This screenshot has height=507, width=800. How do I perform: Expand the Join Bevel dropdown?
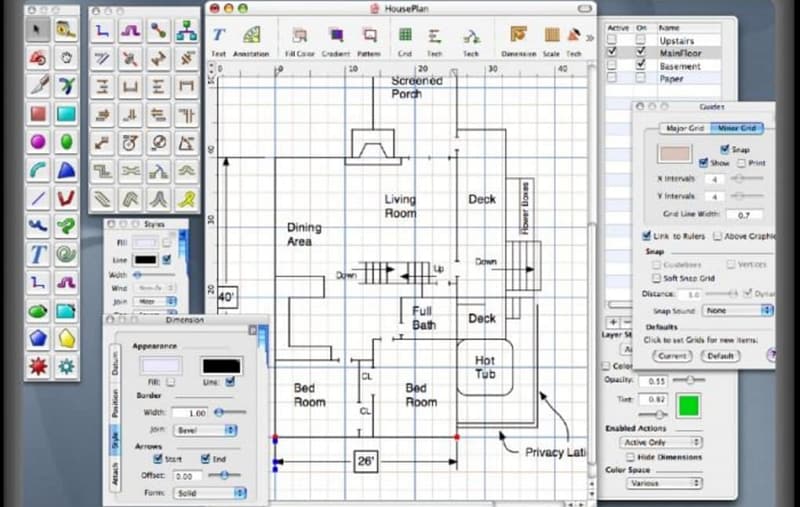click(205, 430)
